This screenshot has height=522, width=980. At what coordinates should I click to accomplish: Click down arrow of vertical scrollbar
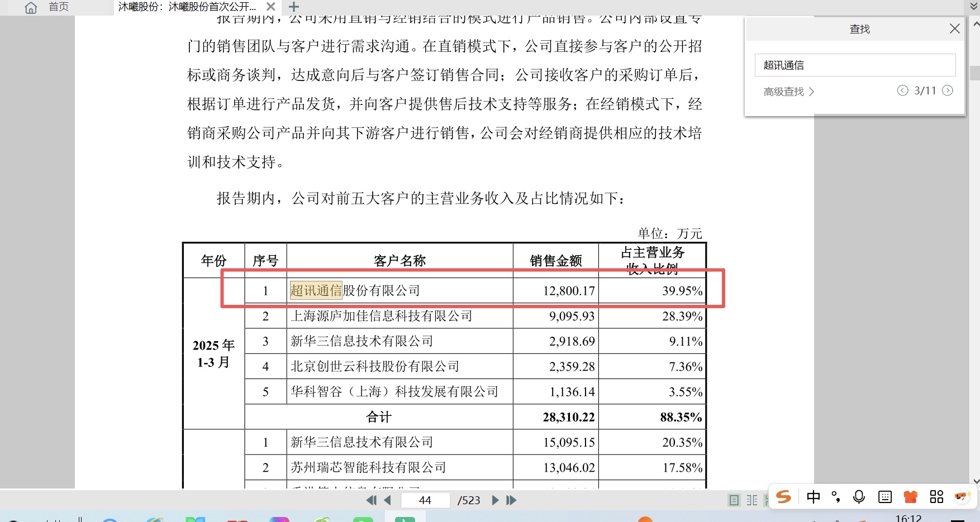coord(976,481)
